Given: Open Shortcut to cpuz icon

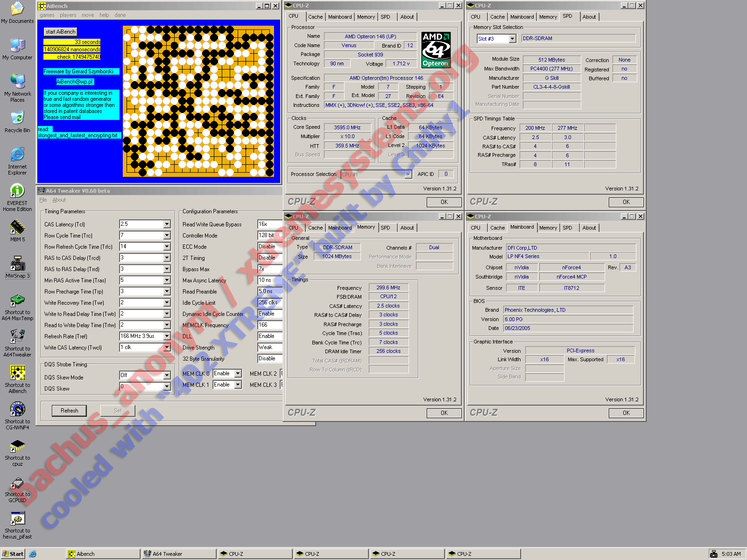Looking at the screenshot, I should tap(17, 452).
